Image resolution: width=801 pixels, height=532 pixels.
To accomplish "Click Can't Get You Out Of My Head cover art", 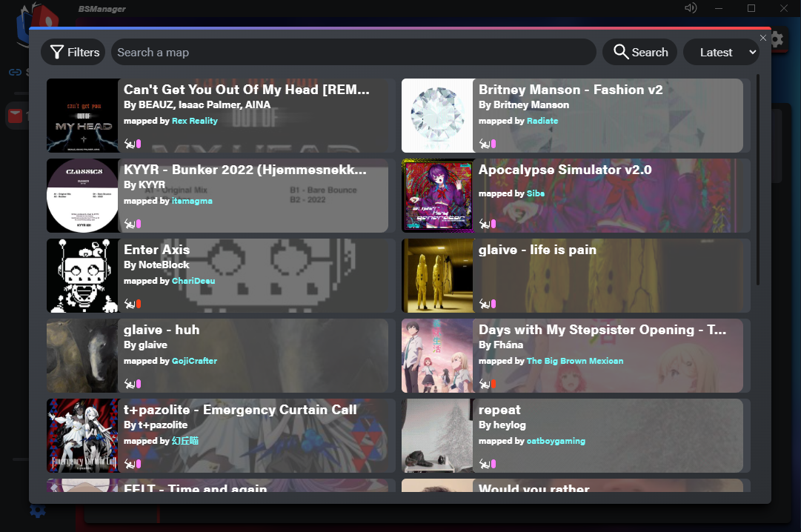I will (x=83, y=116).
